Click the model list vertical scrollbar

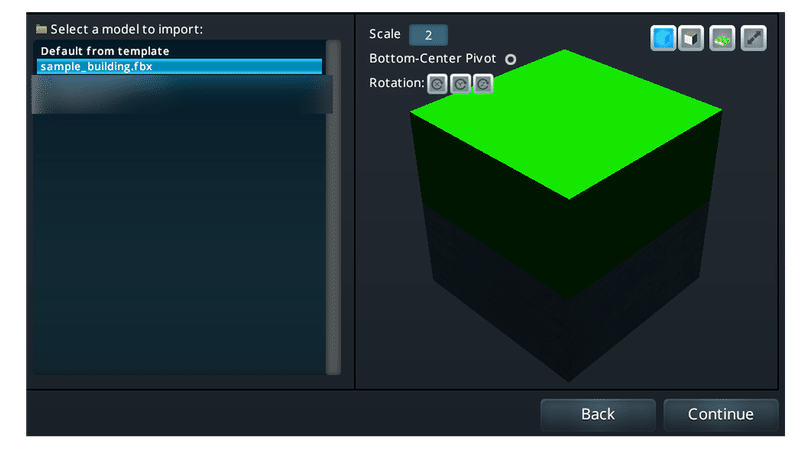click(333, 207)
